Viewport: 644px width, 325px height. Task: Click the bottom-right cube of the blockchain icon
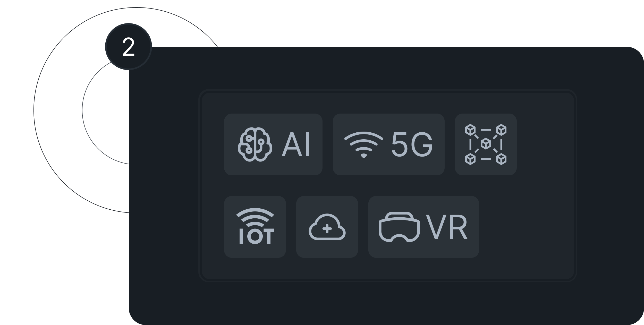501,159
